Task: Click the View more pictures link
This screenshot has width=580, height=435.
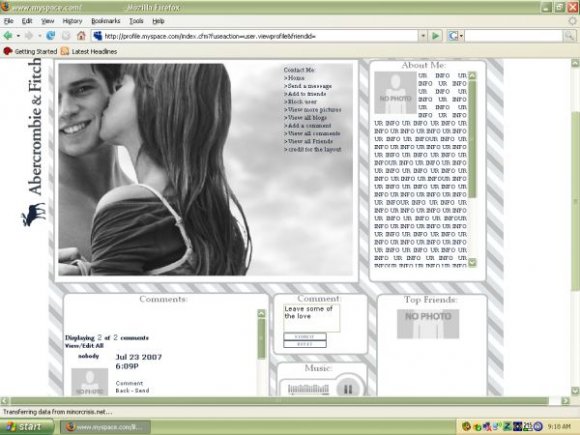Action: (313, 109)
